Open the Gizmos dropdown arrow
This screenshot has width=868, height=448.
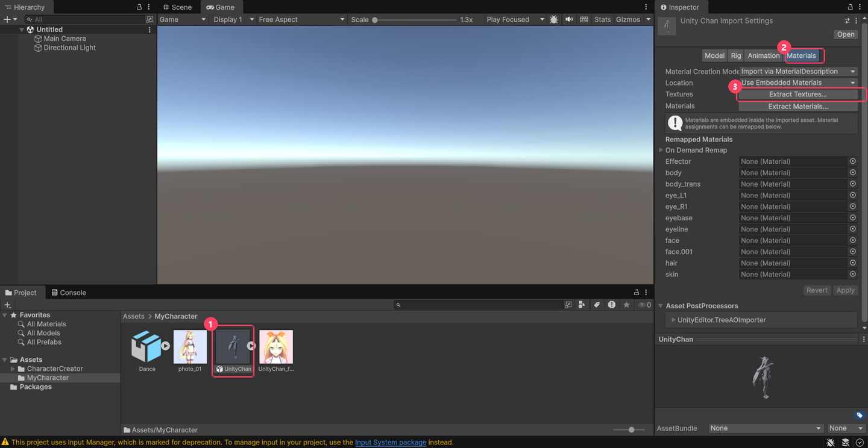click(649, 19)
